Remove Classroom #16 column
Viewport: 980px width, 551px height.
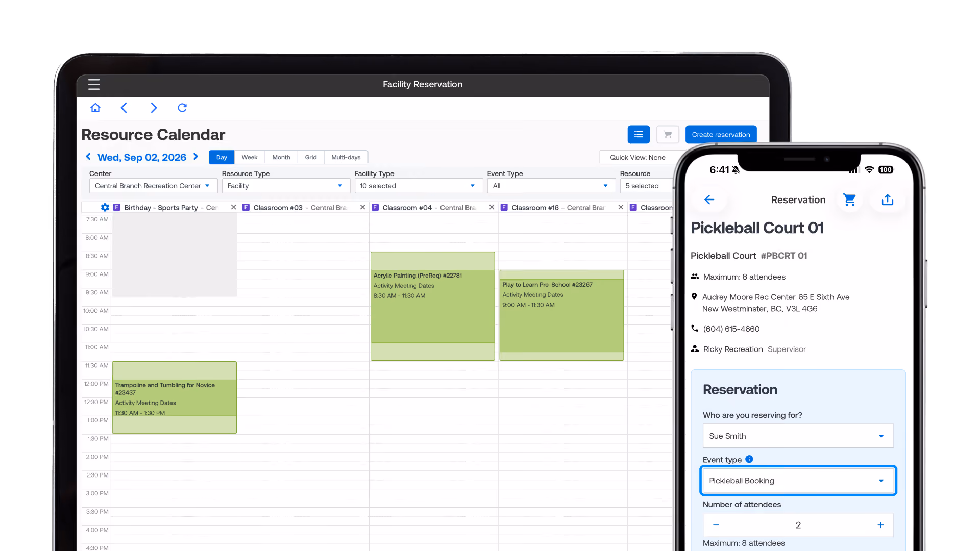(621, 207)
